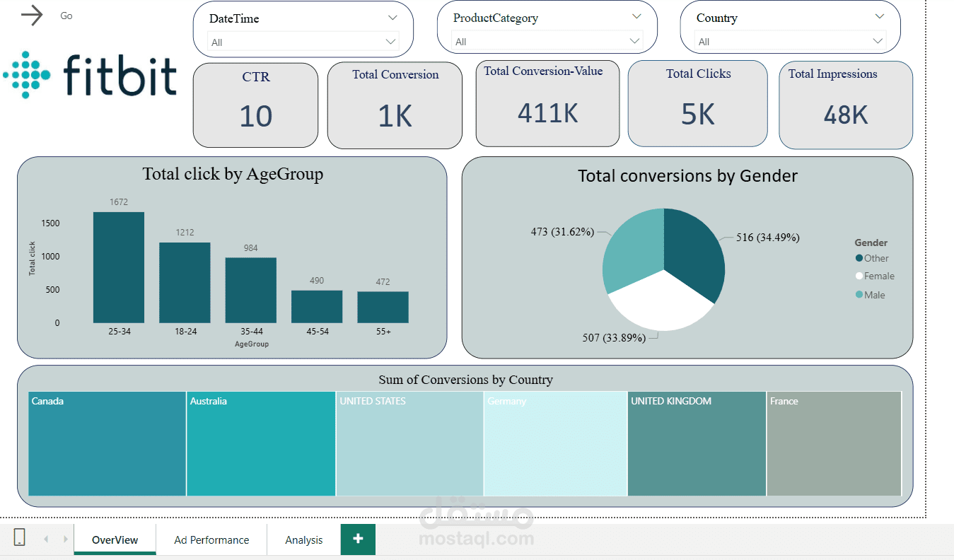The width and height of the screenshot is (954, 560).
Task: Click the AgeGroup x-axis title
Action: click(251, 344)
